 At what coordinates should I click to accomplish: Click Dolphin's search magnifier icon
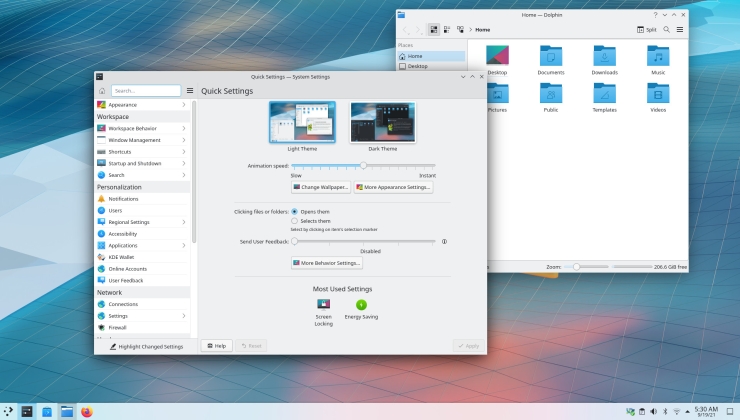pos(667,30)
